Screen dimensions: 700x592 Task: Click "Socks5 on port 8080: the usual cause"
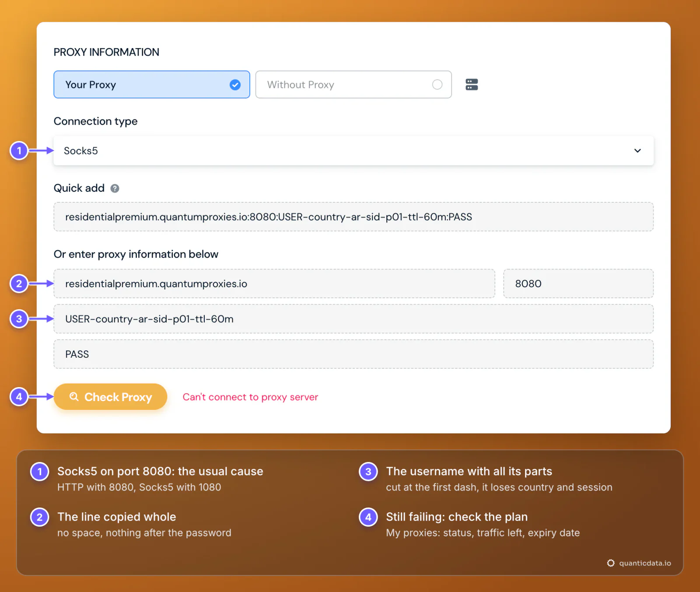[x=160, y=471]
